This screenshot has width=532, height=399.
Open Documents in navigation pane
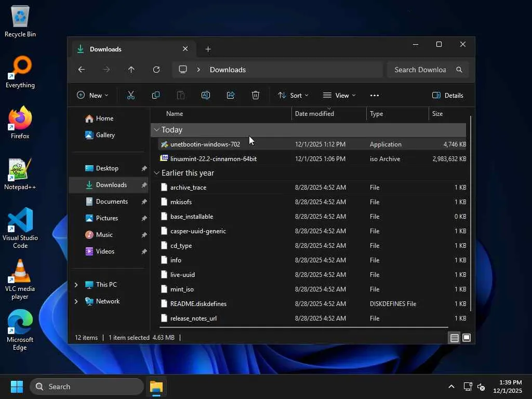coord(109,202)
